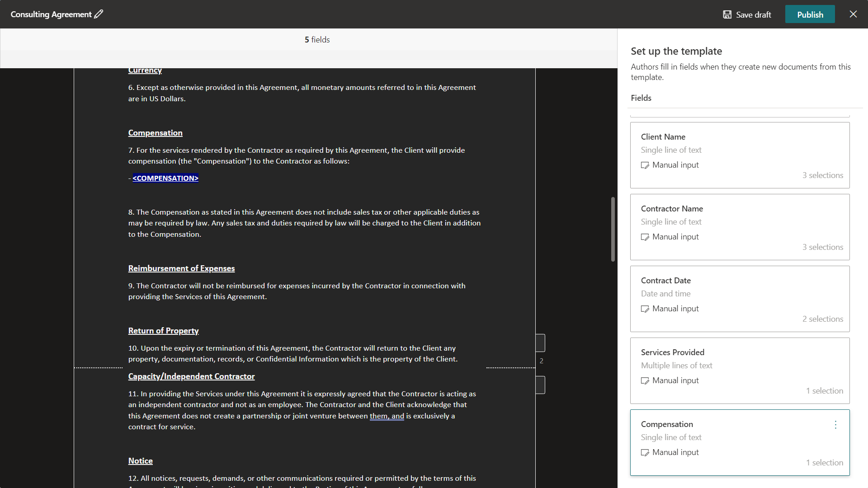868x488 pixels.
Task: Click the Save draft floppy disk icon
Action: [727, 14]
